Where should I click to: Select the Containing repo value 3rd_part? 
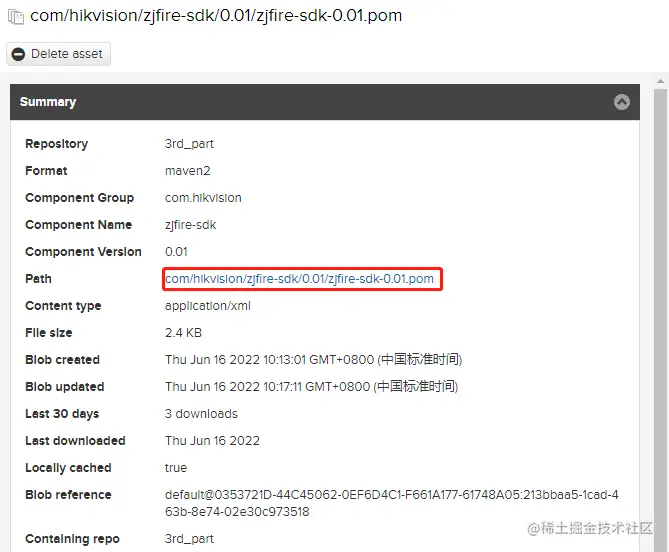(189, 539)
